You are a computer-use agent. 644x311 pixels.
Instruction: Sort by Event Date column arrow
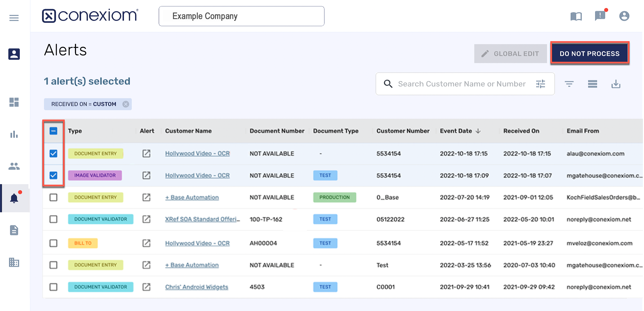point(478,131)
